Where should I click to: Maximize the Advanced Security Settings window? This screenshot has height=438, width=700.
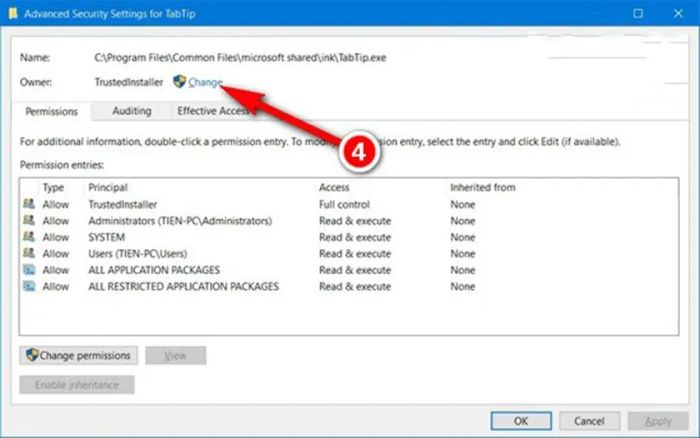click(638, 13)
